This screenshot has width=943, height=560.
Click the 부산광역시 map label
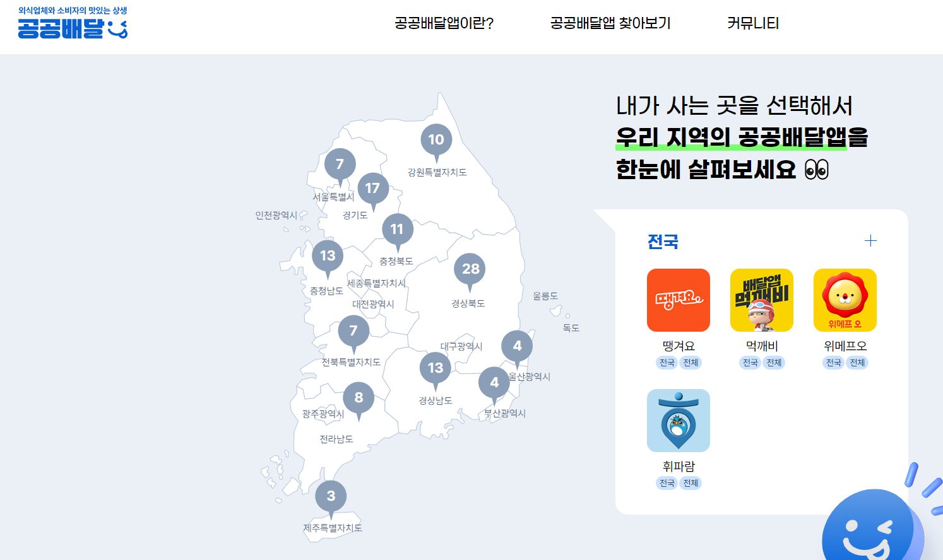(505, 413)
